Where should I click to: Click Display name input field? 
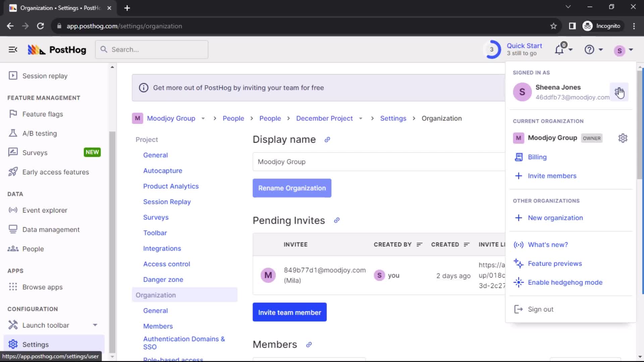coord(377,161)
